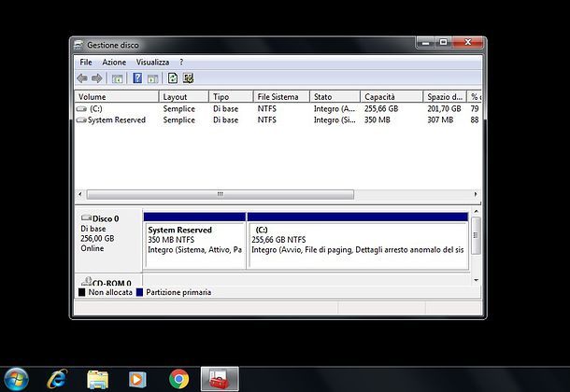Open the Azione menu
Screen dimensions: 570x392
click(x=114, y=62)
